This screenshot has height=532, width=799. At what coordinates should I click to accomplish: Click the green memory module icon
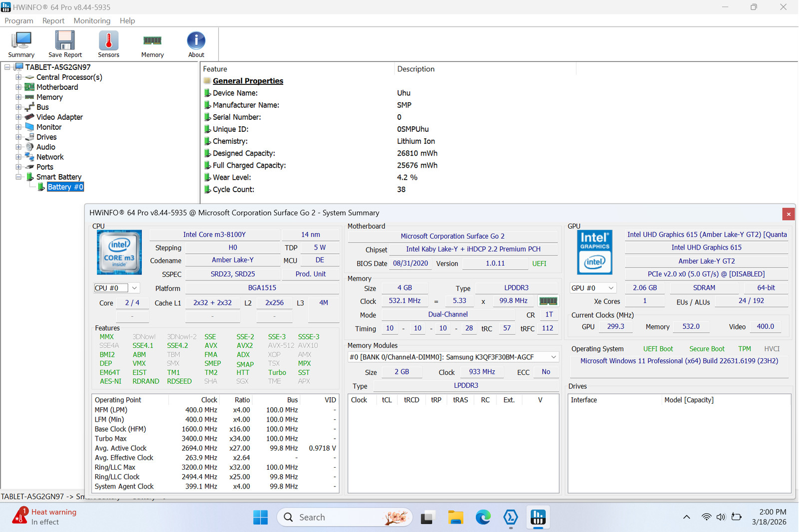point(548,301)
